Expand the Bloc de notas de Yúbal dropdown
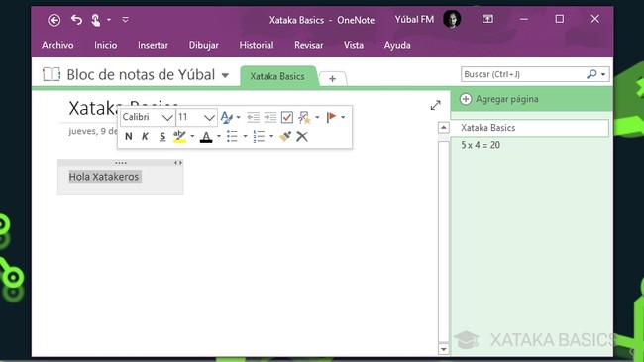Screen dimensions: 644x362 coord(225,75)
